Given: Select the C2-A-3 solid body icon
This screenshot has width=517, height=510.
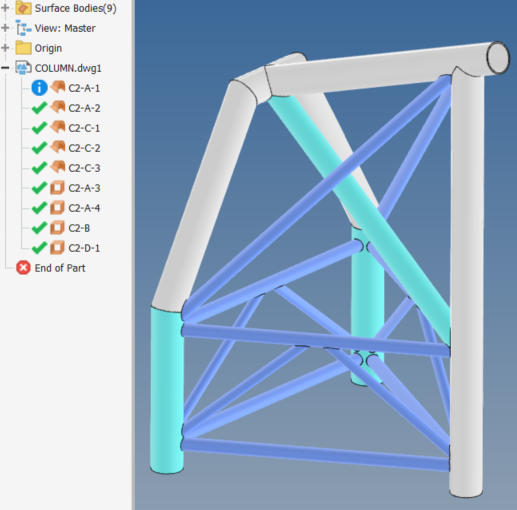Looking at the screenshot, I should point(57,188).
